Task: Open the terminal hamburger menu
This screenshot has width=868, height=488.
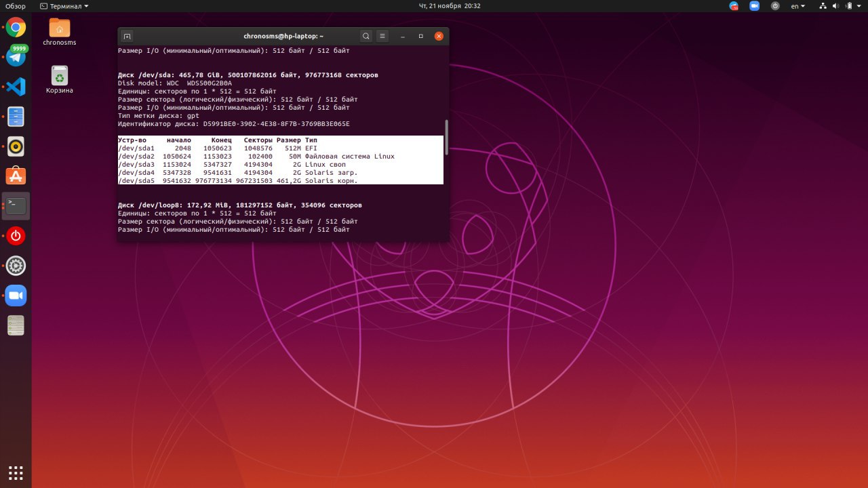Action: pos(382,36)
